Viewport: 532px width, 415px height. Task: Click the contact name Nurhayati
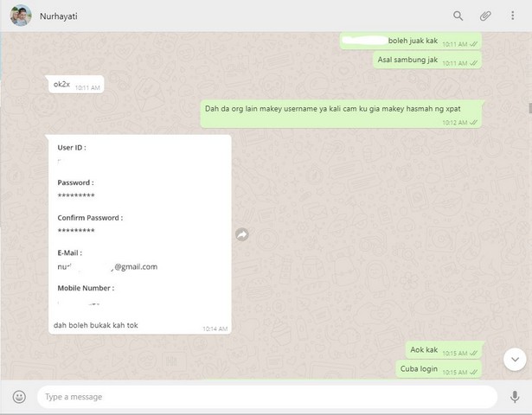(58, 16)
